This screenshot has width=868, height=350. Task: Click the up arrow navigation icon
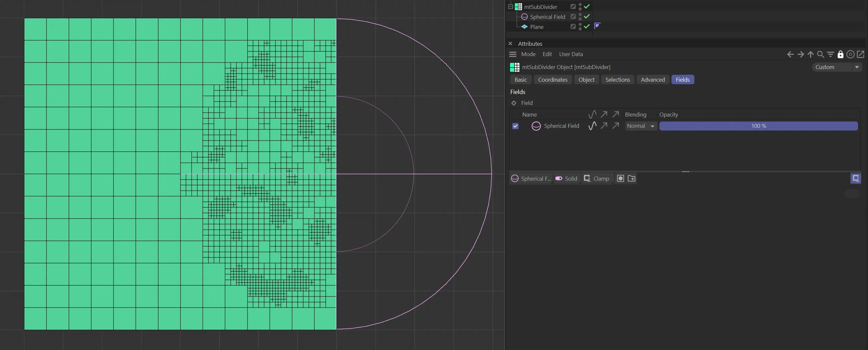810,54
